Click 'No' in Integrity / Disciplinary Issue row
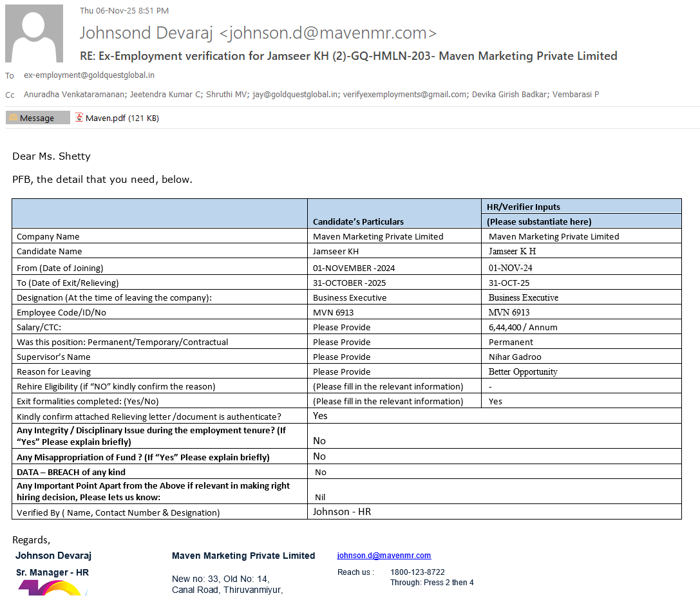Image resolution: width=700 pixels, height=600 pixels. (319, 440)
